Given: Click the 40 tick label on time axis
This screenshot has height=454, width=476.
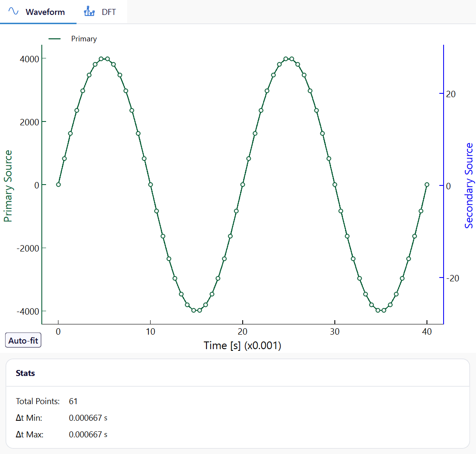Looking at the screenshot, I should tap(427, 332).
